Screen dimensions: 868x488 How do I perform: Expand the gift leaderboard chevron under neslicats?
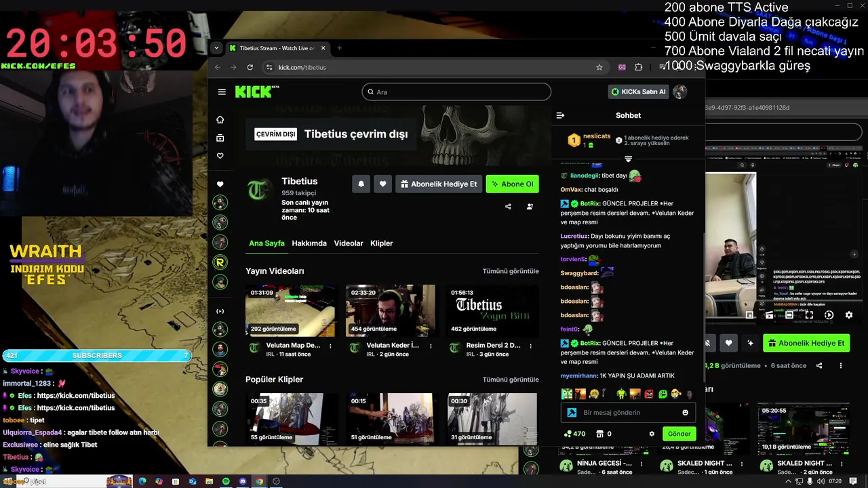pyautogui.click(x=628, y=159)
